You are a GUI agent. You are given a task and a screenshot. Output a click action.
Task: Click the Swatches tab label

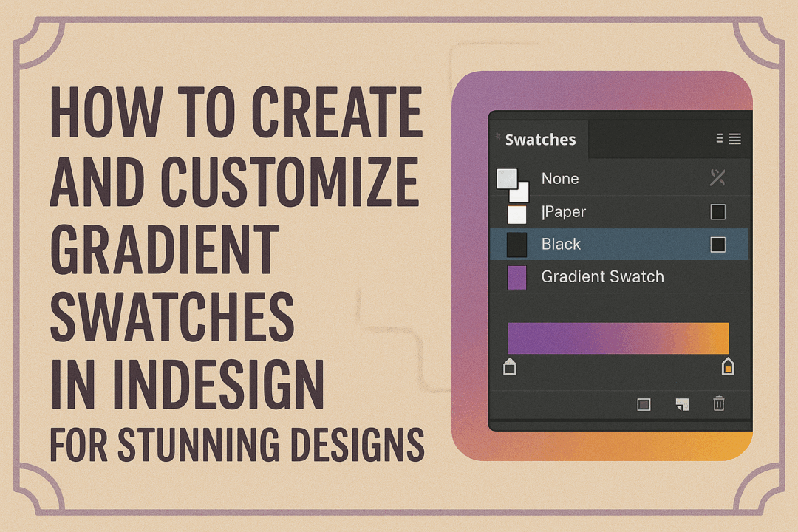541,139
